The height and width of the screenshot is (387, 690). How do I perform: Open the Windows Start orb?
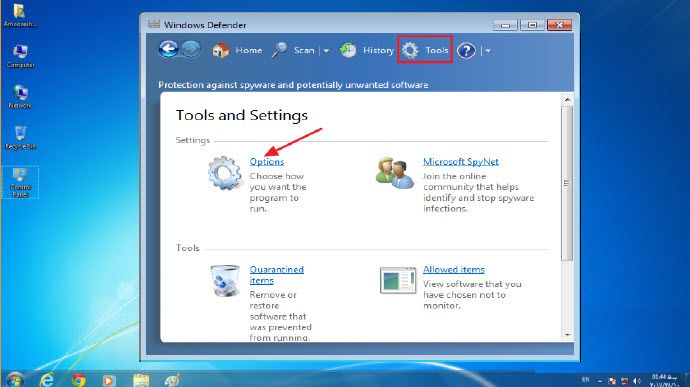tap(15, 380)
